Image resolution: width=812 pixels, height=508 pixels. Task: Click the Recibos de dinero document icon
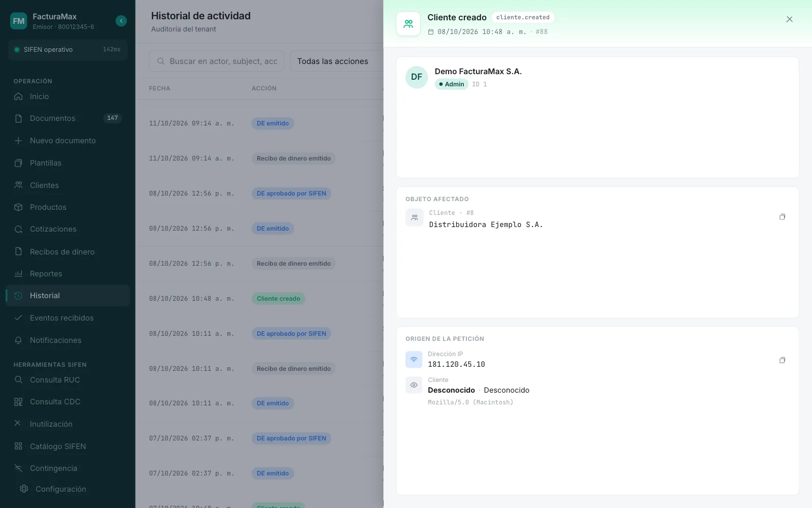coord(18,251)
